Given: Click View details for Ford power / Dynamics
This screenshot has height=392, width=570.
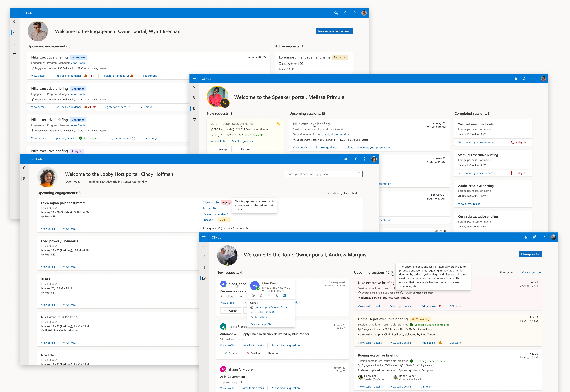Looking at the screenshot, I should (x=48, y=267).
